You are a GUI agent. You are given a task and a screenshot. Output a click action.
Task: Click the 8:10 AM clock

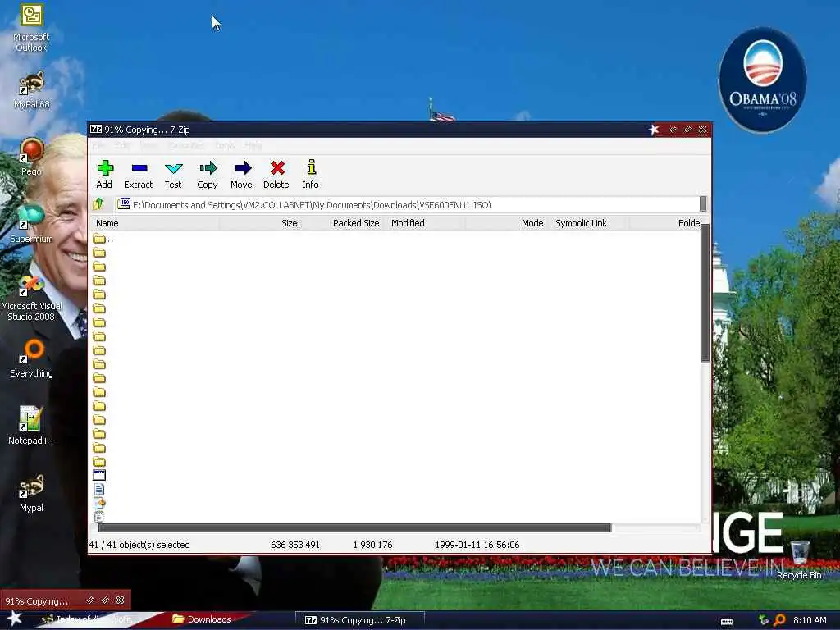(x=810, y=620)
